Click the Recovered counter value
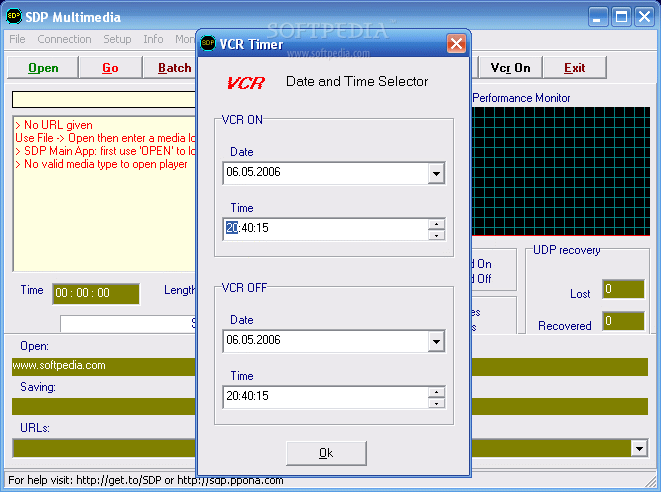Viewport: 661px width, 492px height. pyautogui.click(x=623, y=321)
